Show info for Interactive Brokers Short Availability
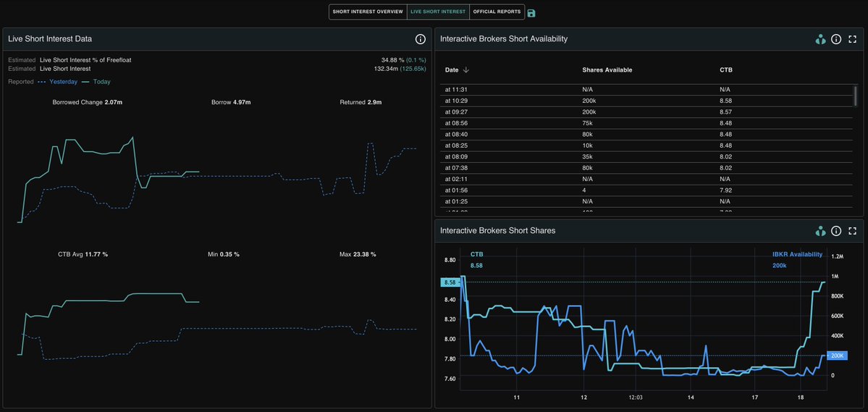868x412 pixels. tap(836, 39)
